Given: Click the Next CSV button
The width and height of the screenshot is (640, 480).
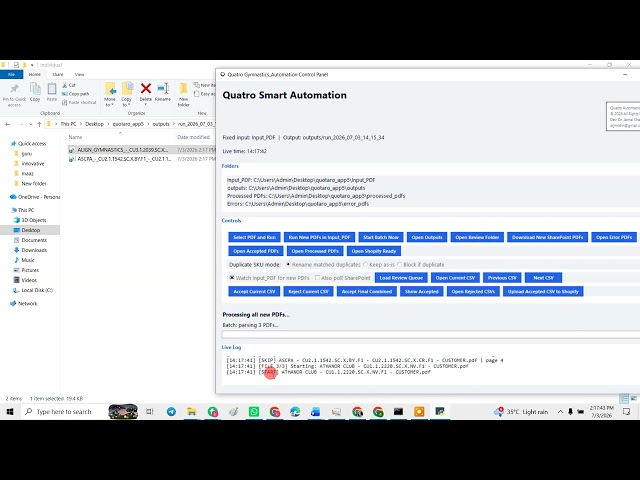Looking at the screenshot, I should (544, 278).
